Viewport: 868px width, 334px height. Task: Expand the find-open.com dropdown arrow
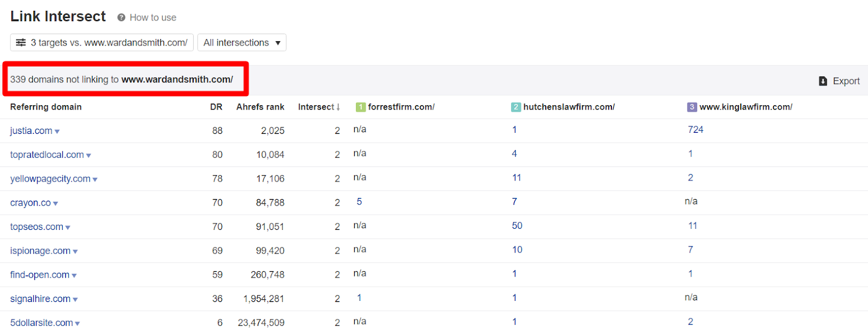point(74,275)
